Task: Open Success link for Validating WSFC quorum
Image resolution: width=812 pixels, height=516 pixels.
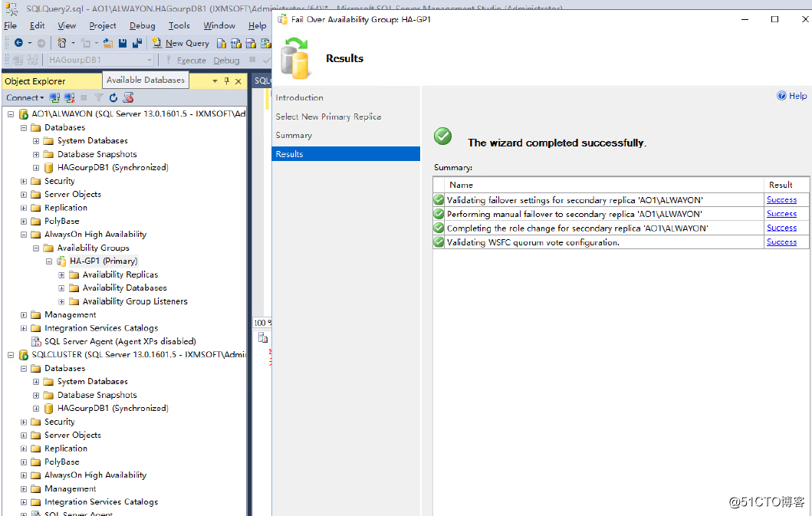Action: tap(781, 242)
